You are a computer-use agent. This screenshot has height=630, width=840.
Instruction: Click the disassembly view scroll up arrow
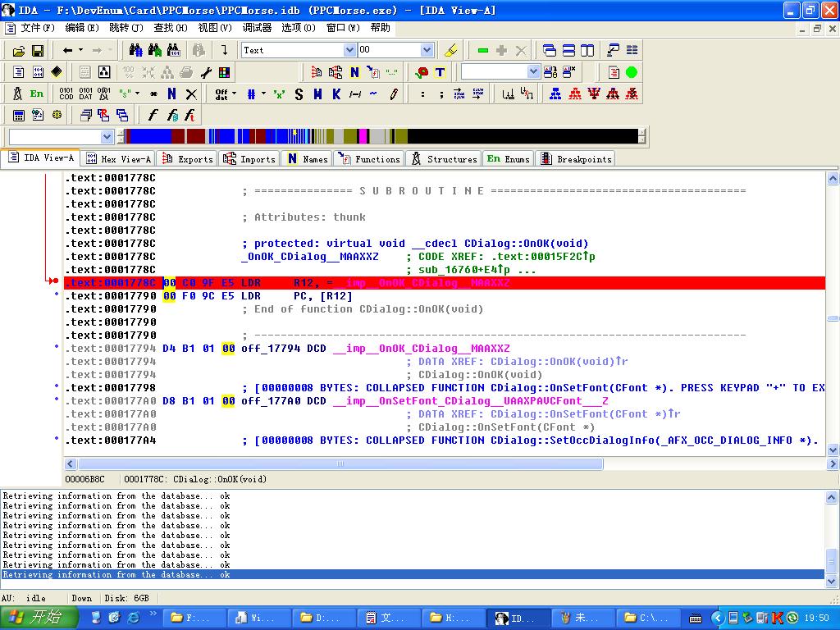point(833,178)
